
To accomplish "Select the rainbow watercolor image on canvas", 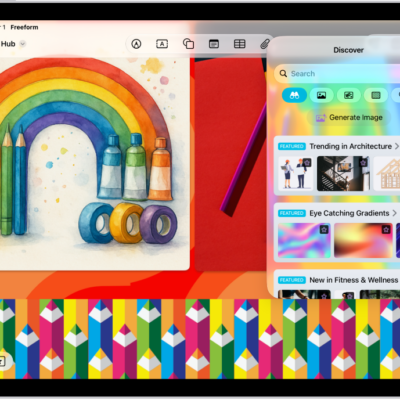I will click(x=95, y=163).
